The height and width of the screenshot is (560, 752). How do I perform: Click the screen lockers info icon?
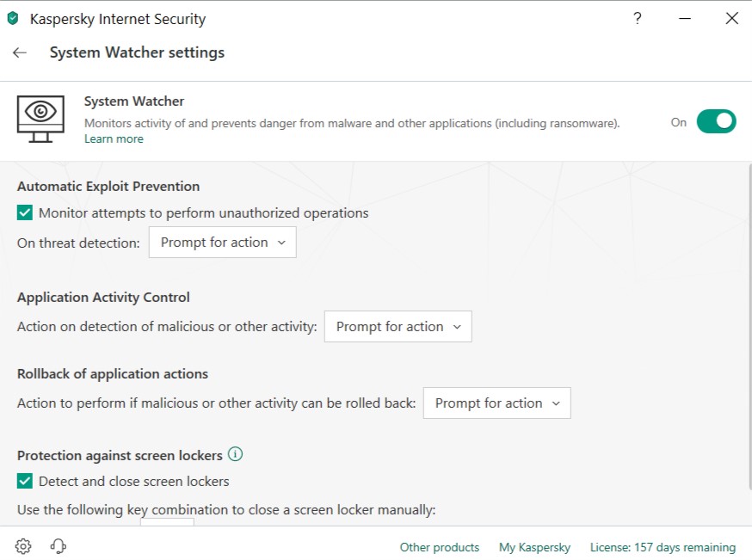click(236, 454)
